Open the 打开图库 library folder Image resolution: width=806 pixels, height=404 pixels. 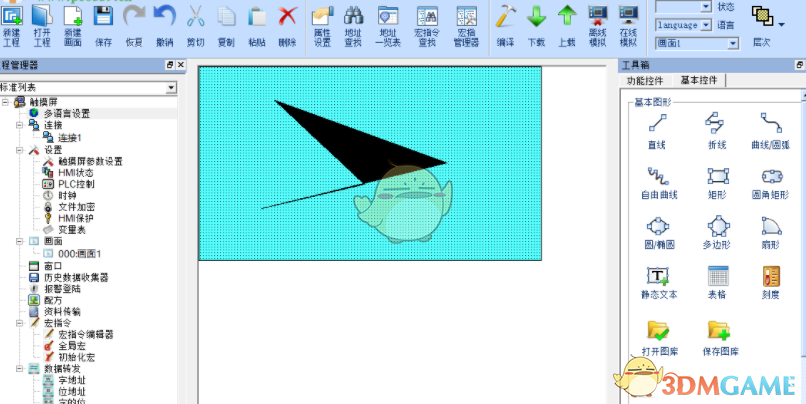point(660,338)
